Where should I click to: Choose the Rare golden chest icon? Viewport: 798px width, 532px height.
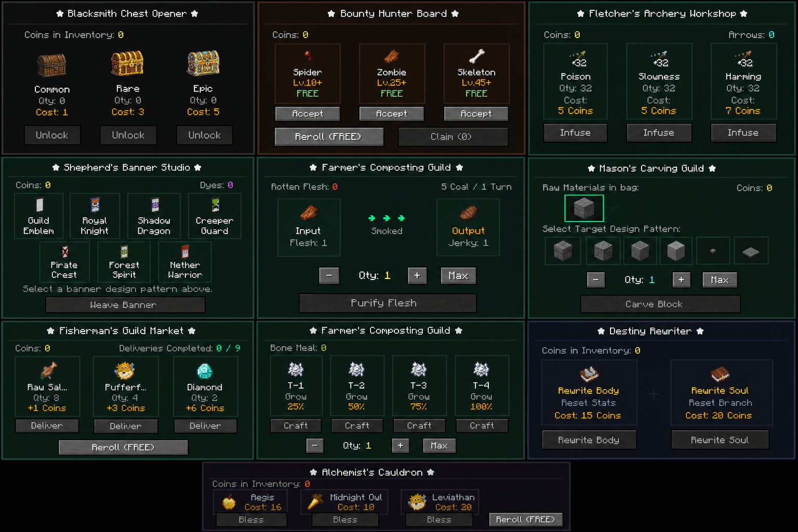point(127,63)
